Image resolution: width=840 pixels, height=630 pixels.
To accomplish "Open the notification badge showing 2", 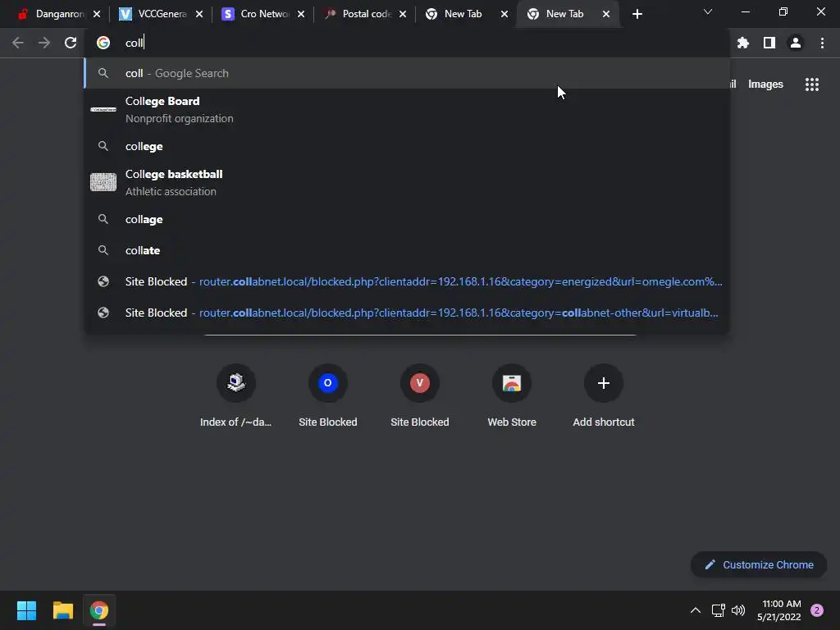I will (x=817, y=610).
